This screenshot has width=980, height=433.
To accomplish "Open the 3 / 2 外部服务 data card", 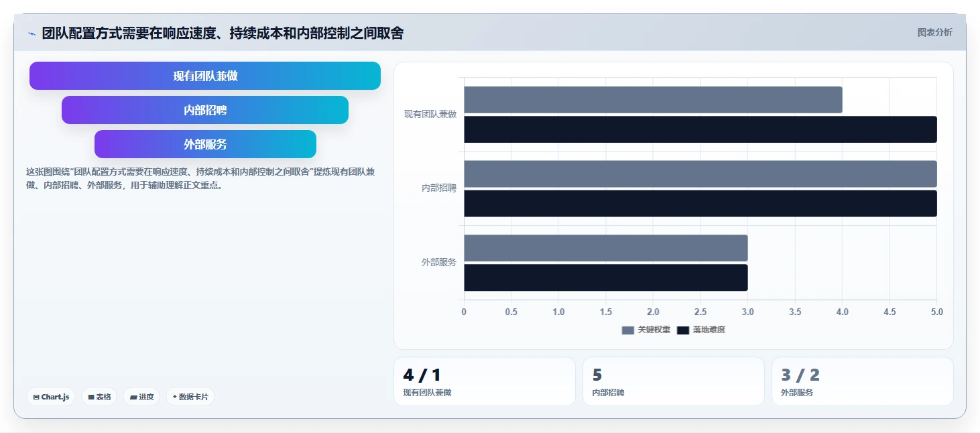I will 862,381.
